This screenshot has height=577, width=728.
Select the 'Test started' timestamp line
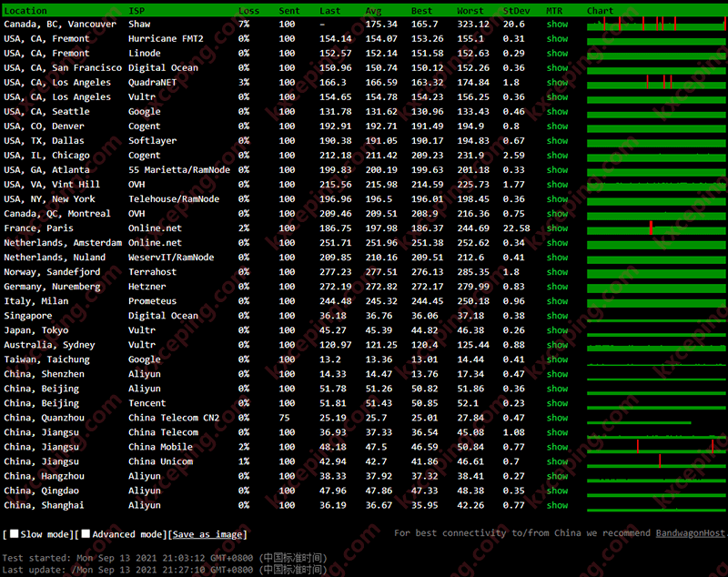tap(165, 558)
